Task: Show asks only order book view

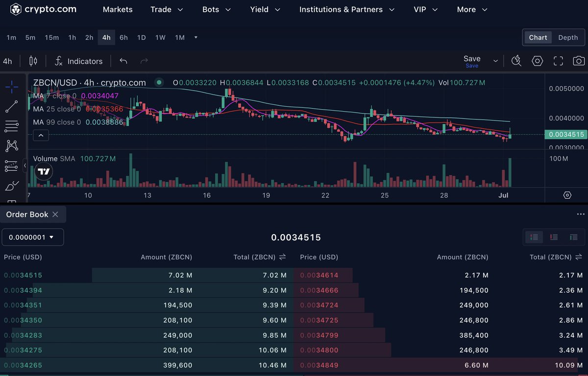Action: [x=554, y=237]
